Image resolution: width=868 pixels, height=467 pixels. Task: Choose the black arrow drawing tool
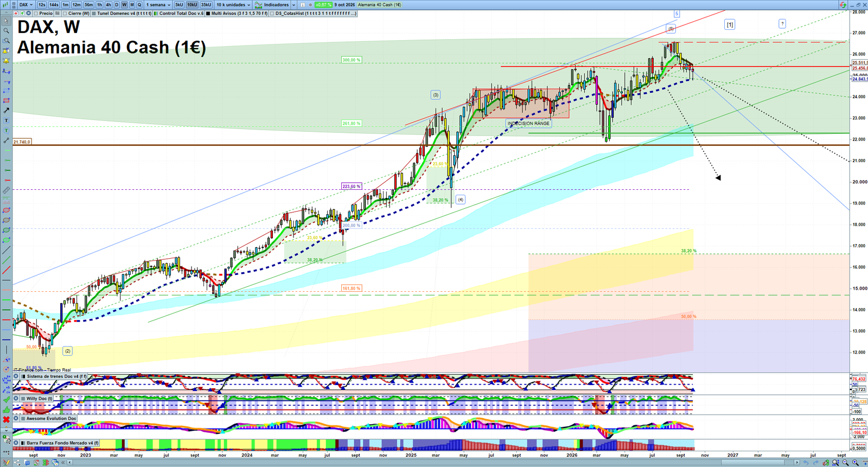coord(7,111)
